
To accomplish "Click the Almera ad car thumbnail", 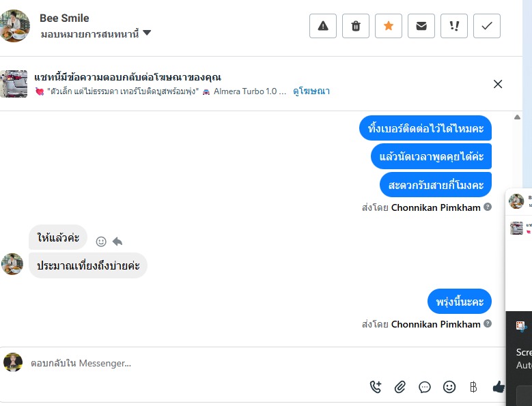I will point(14,84).
